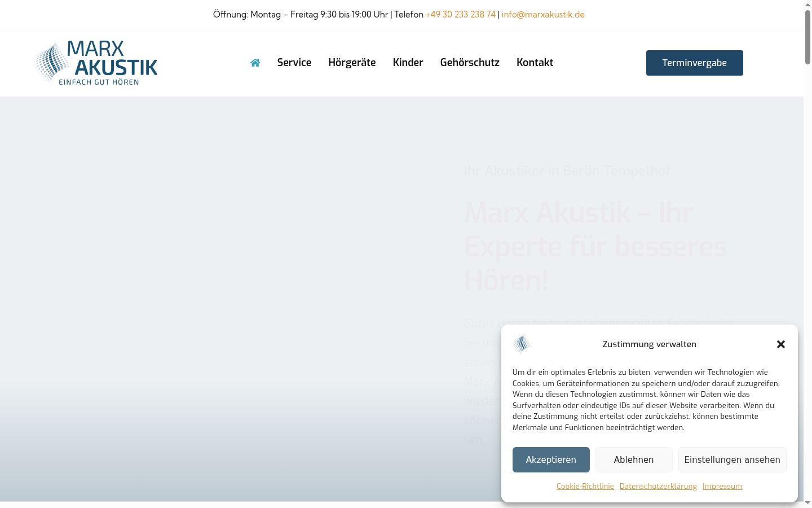This screenshot has width=812, height=508.
Task: Click the small logo in the consent dialog
Action: (x=522, y=344)
